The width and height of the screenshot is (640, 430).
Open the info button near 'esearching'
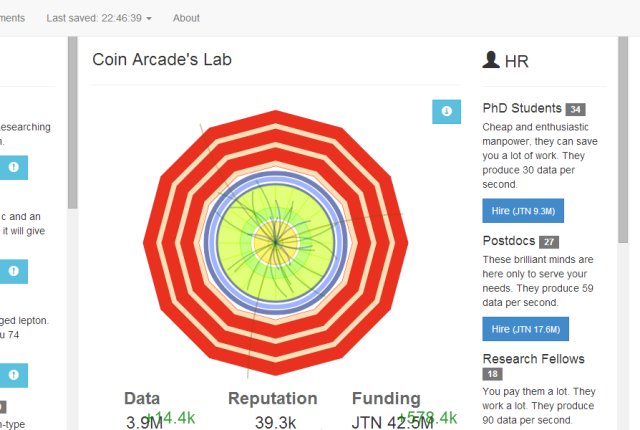tap(13, 167)
